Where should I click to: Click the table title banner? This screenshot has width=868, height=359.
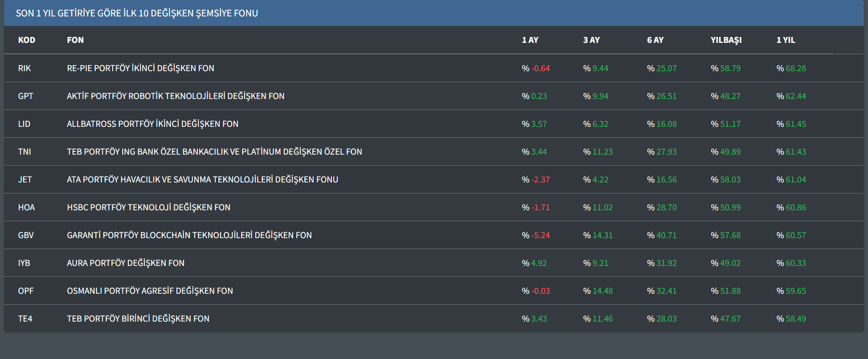(137, 13)
